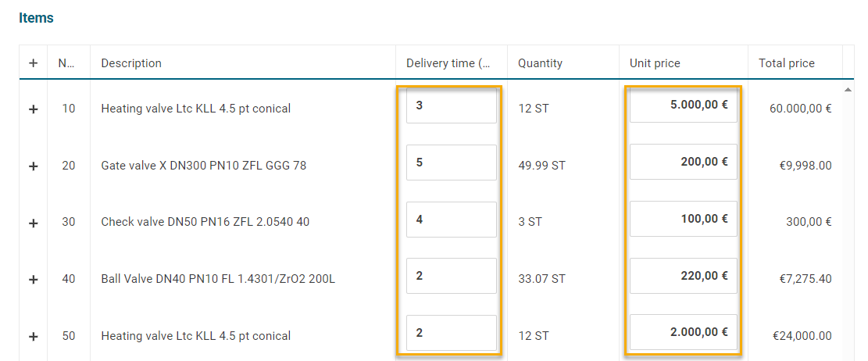The width and height of the screenshot is (868, 361).
Task: Sort by Total price column header
Action: pos(786,63)
